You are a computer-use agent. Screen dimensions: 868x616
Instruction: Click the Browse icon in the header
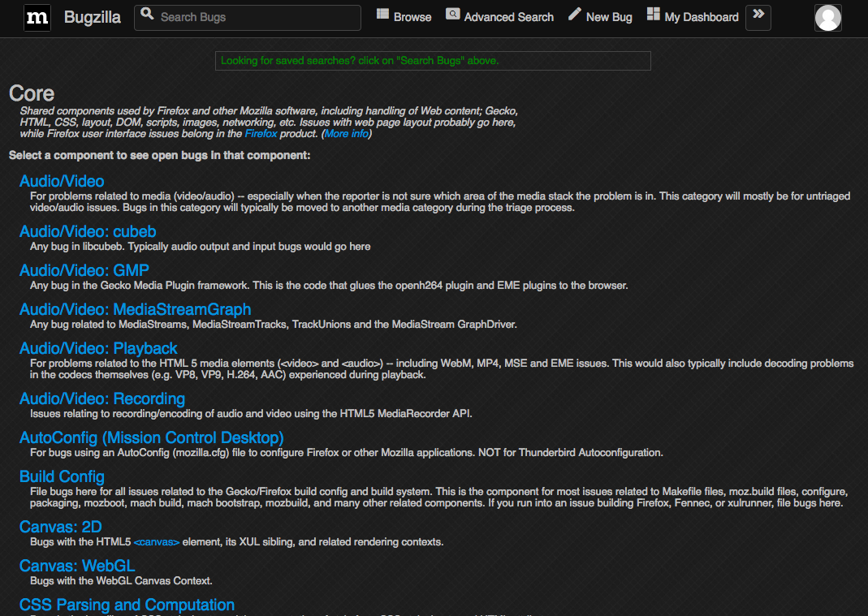(x=382, y=14)
